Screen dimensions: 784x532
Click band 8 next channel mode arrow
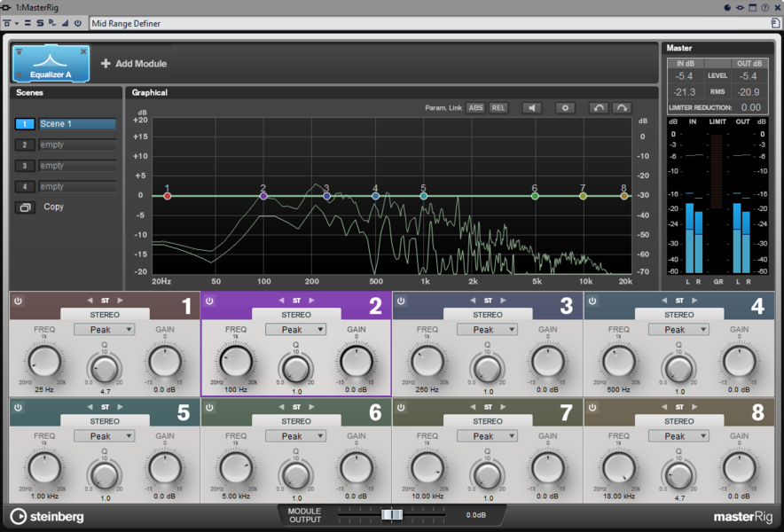(694, 407)
